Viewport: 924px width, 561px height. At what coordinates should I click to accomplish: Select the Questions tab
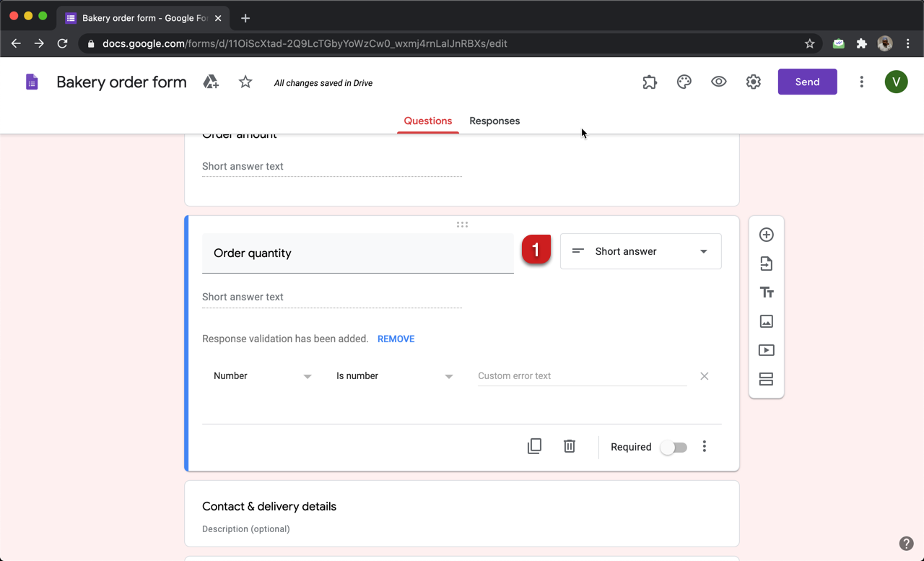click(427, 121)
